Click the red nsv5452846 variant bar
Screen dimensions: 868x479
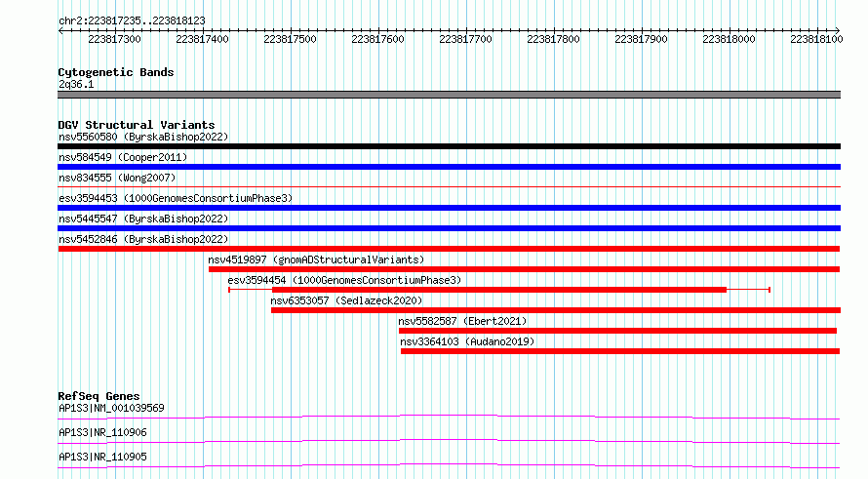[x=449, y=249]
